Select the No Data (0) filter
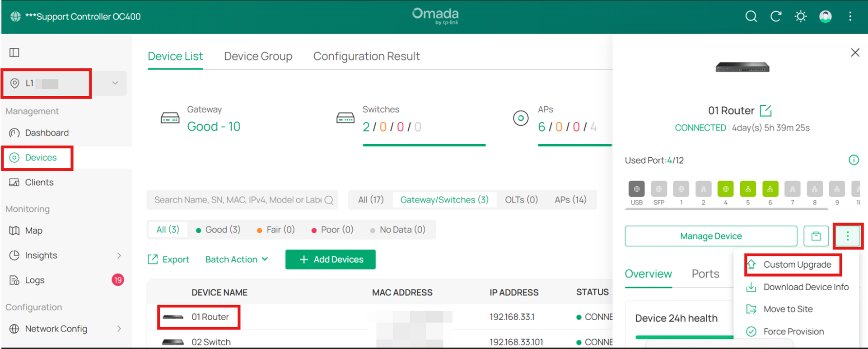The height and width of the screenshot is (349, 868). pos(397,230)
